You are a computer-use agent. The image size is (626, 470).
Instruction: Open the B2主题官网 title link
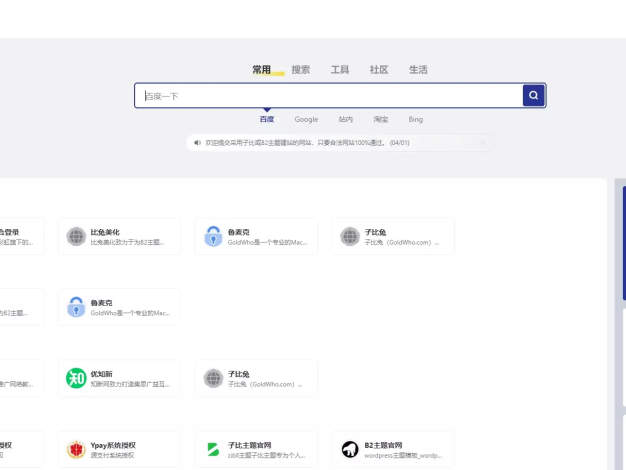pos(383,445)
